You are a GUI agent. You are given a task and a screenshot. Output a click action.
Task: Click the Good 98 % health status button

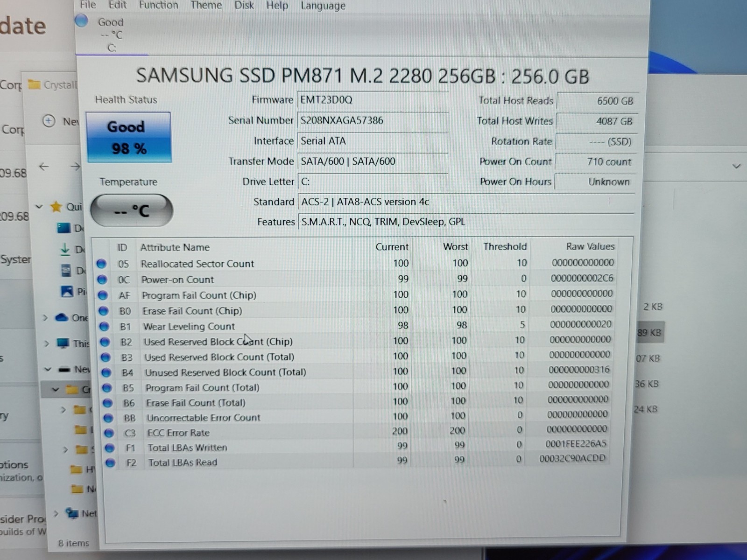coord(129,137)
